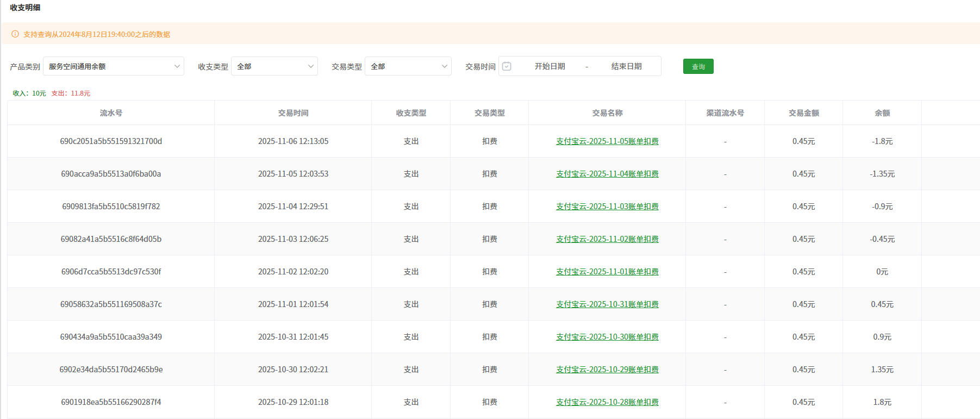Open 支付宝云-2025-10-30账单扣费 link
The image size is (980, 419).
pyautogui.click(x=607, y=337)
